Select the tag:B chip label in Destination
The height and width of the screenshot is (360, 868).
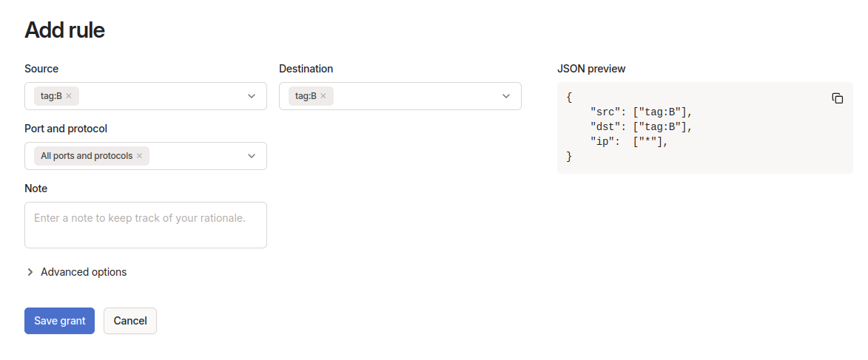tap(306, 96)
